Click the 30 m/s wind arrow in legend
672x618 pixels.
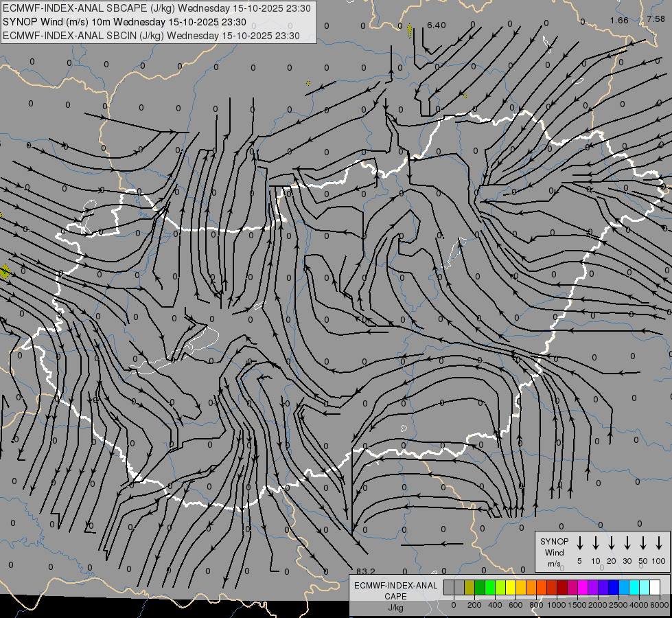click(x=627, y=542)
